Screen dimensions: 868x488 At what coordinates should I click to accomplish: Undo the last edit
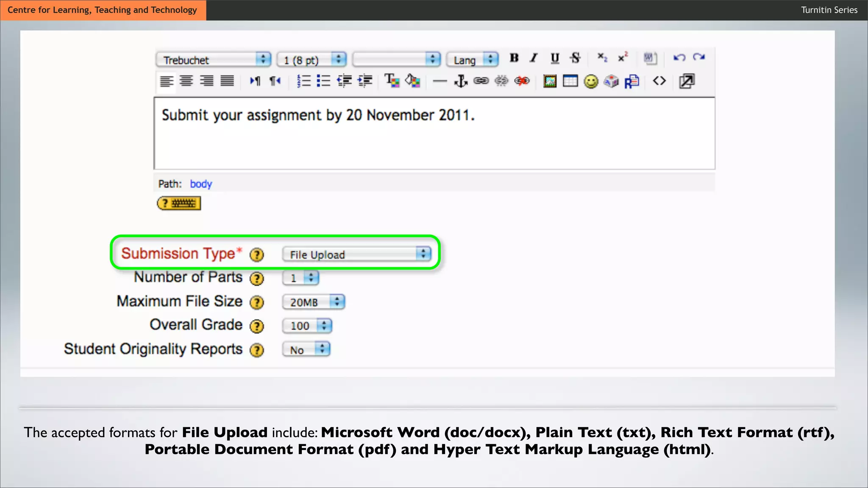pyautogui.click(x=679, y=58)
